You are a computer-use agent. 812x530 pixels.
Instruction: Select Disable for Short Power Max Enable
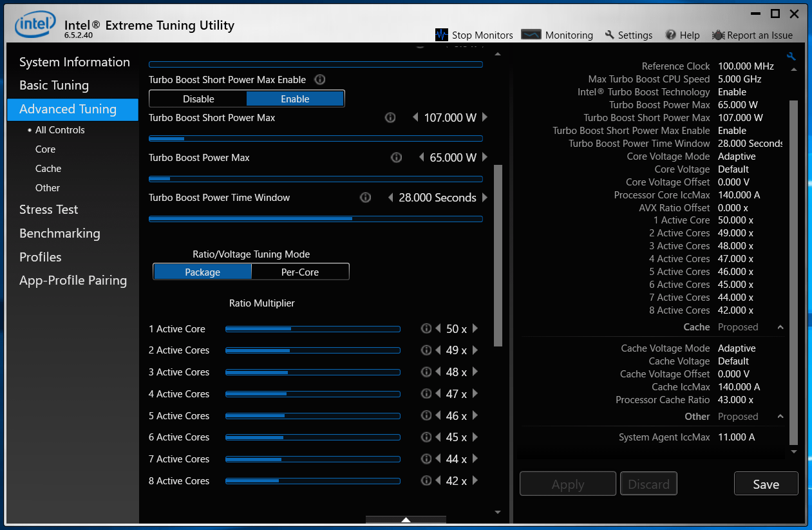click(x=198, y=99)
